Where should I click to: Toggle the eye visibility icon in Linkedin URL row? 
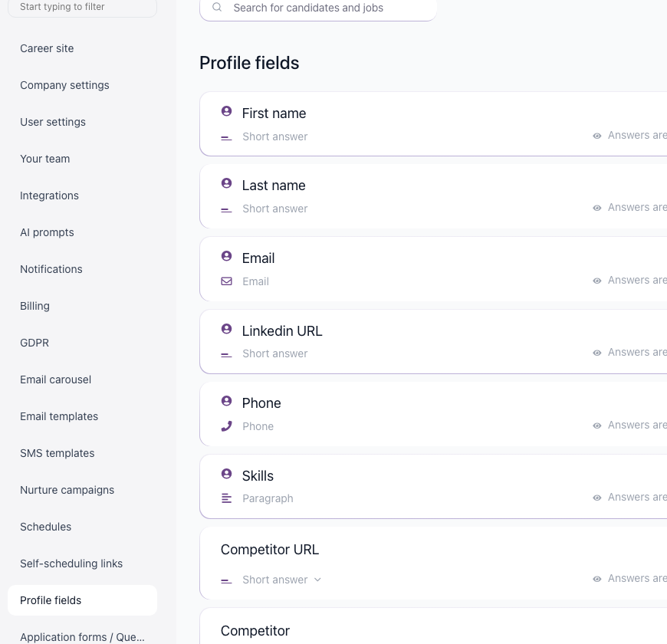tap(597, 353)
